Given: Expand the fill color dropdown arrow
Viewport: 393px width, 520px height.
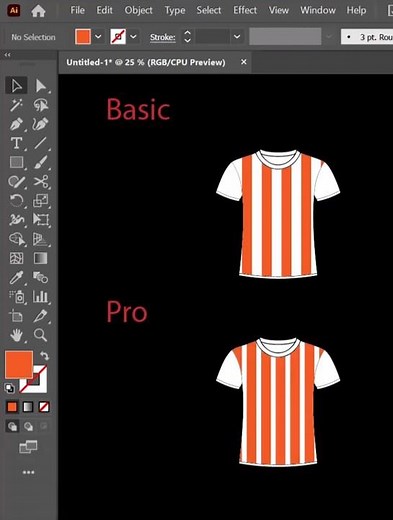Looking at the screenshot, I should click(98, 36).
